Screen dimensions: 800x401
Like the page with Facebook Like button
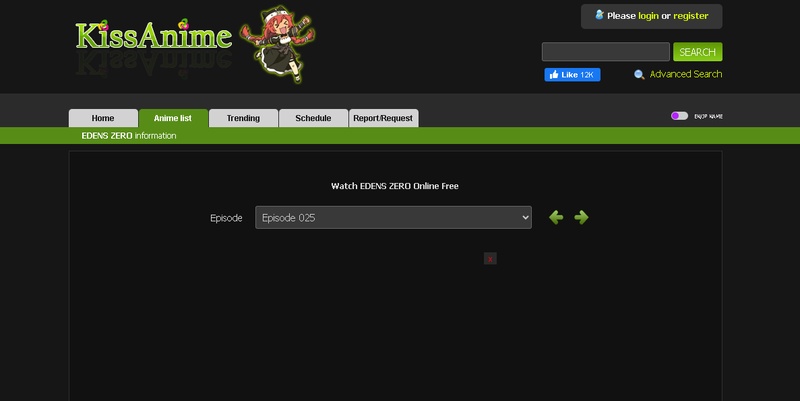[x=572, y=74]
